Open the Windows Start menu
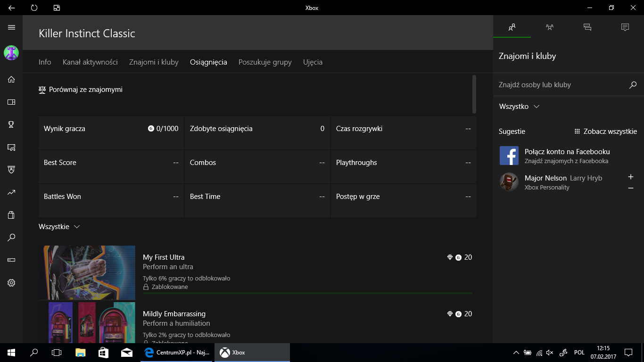This screenshot has height=362, width=644. tap(11, 353)
